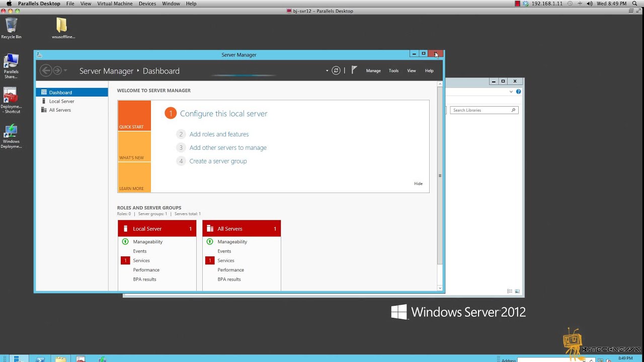This screenshot has height=362, width=644.
Task: Open the wsusoffline folder on desktop
Action: [x=63, y=29]
